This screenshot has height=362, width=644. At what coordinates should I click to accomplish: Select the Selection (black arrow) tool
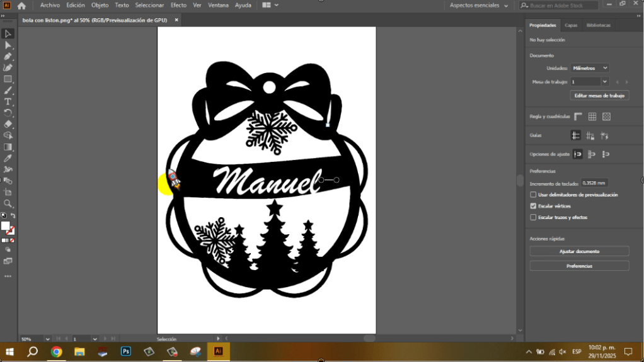pos(8,33)
